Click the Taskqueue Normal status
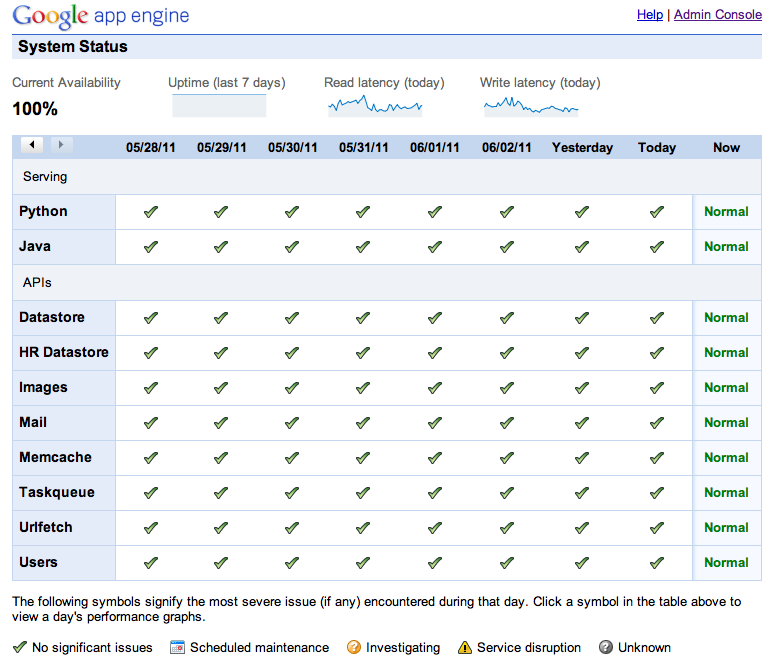This screenshot has width=776, height=669. (726, 493)
